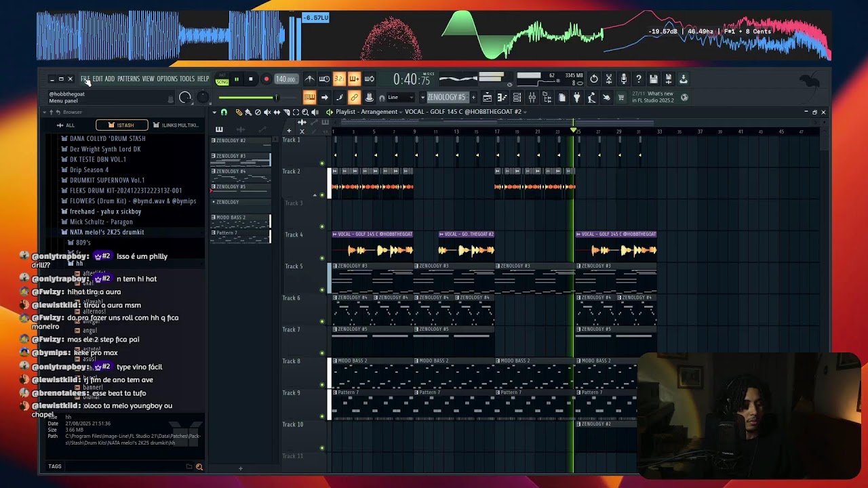This screenshot has height=488, width=868.
Task: Select the playlist Playback speaker tool
Action: pos(315,112)
